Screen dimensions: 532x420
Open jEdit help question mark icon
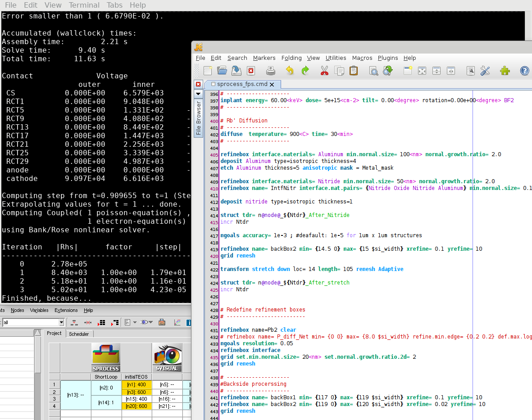[x=524, y=71]
